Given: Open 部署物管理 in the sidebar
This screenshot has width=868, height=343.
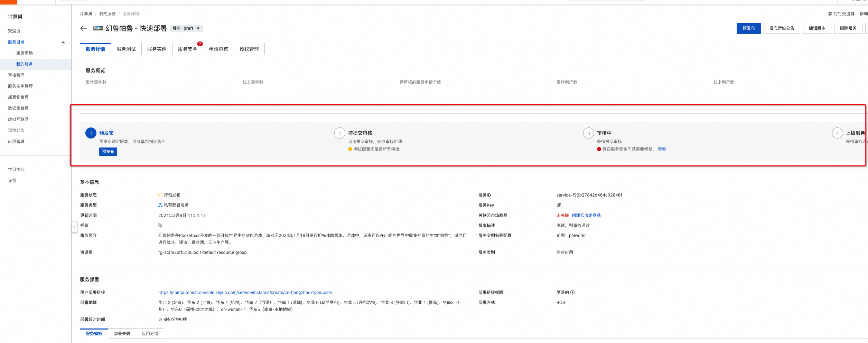Looking at the screenshot, I should click(18, 97).
